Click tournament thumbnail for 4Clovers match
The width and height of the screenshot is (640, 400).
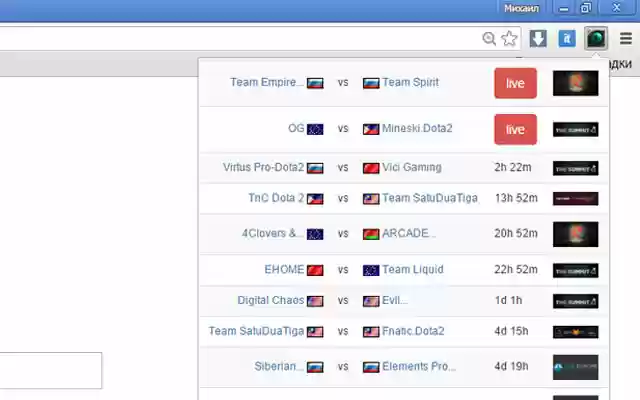[x=576, y=234]
